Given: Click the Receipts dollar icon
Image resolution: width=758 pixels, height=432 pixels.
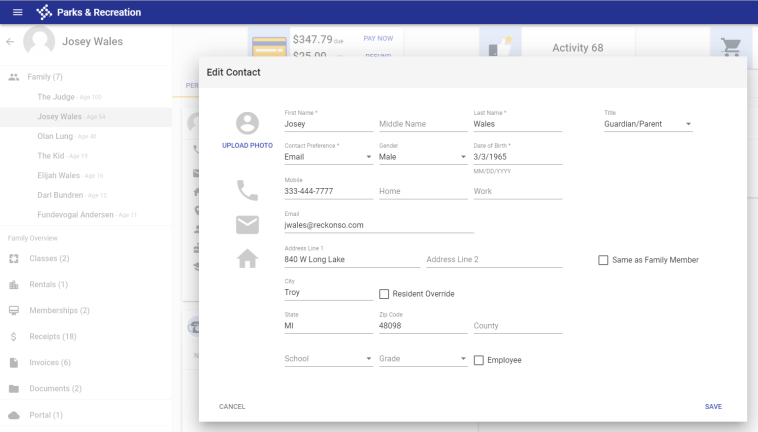Looking at the screenshot, I should [x=14, y=337].
